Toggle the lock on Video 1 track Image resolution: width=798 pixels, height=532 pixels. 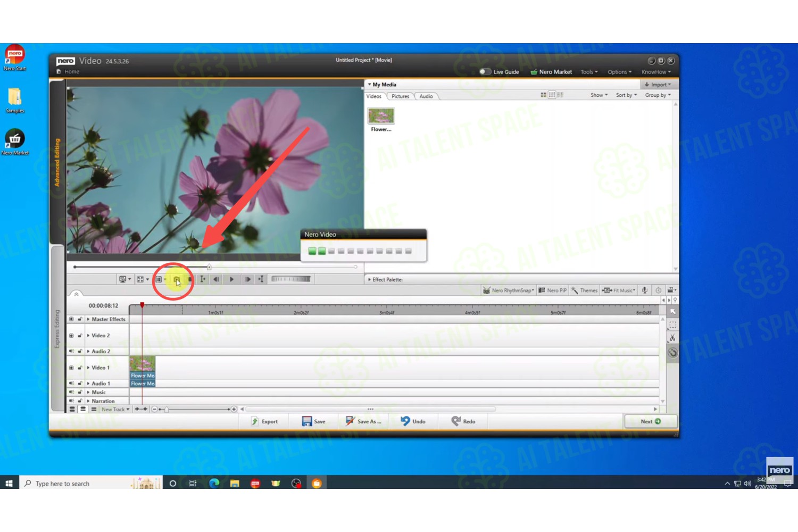coord(80,368)
